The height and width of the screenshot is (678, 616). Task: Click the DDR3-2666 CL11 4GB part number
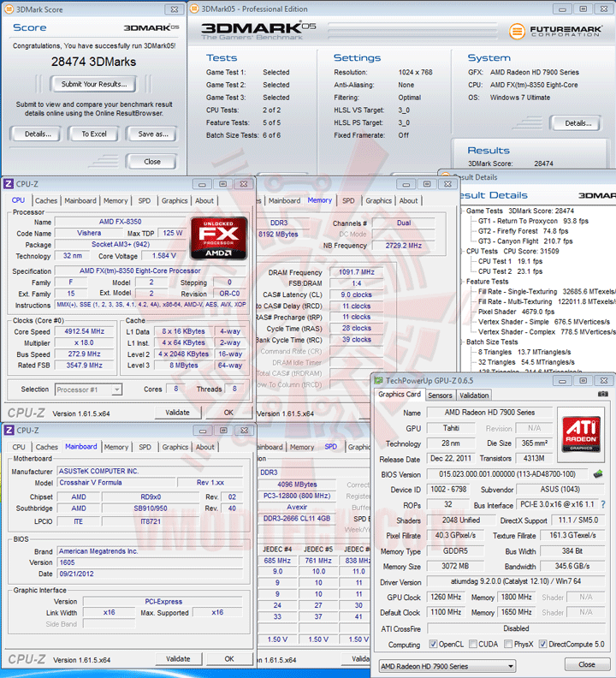pos(297,518)
